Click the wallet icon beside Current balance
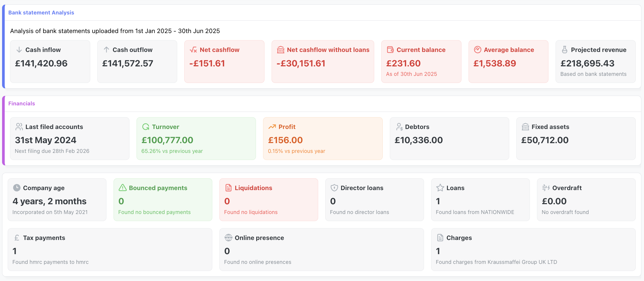This screenshot has width=644, height=281. click(x=390, y=50)
